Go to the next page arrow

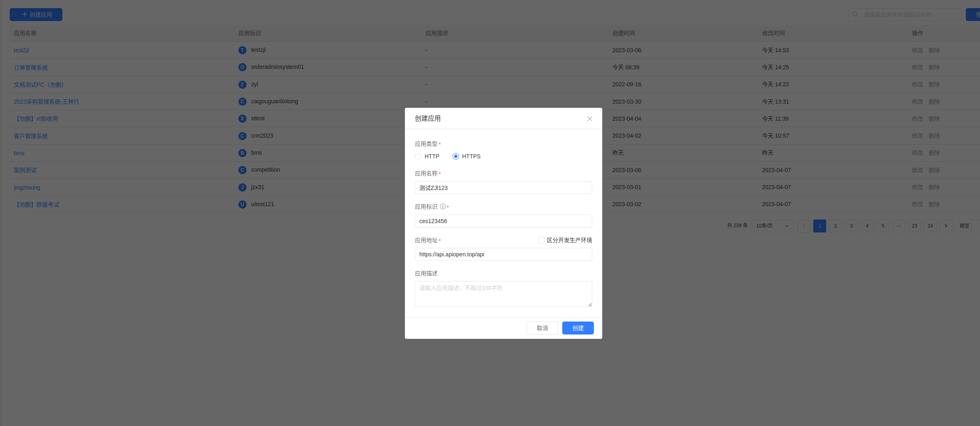point(946,226)
